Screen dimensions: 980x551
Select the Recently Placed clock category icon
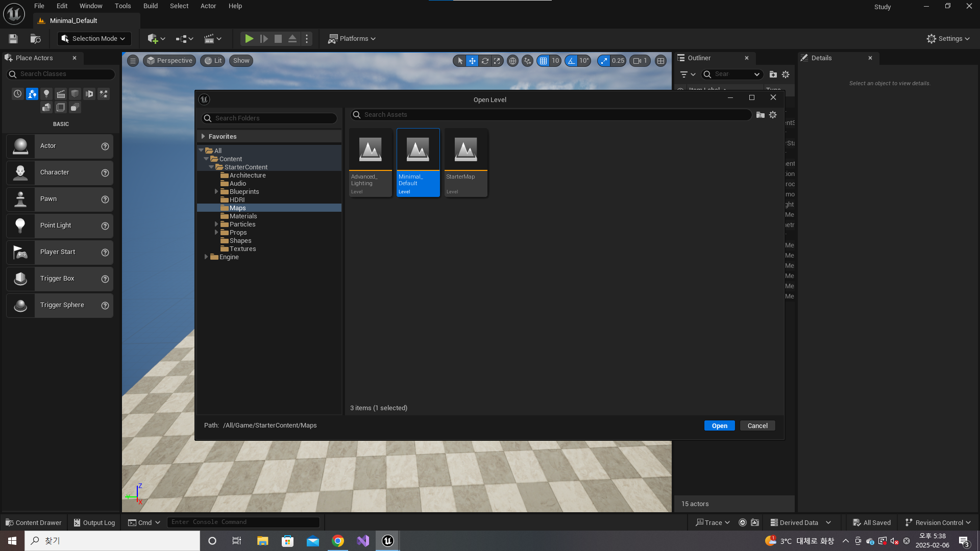coord(18,94)
